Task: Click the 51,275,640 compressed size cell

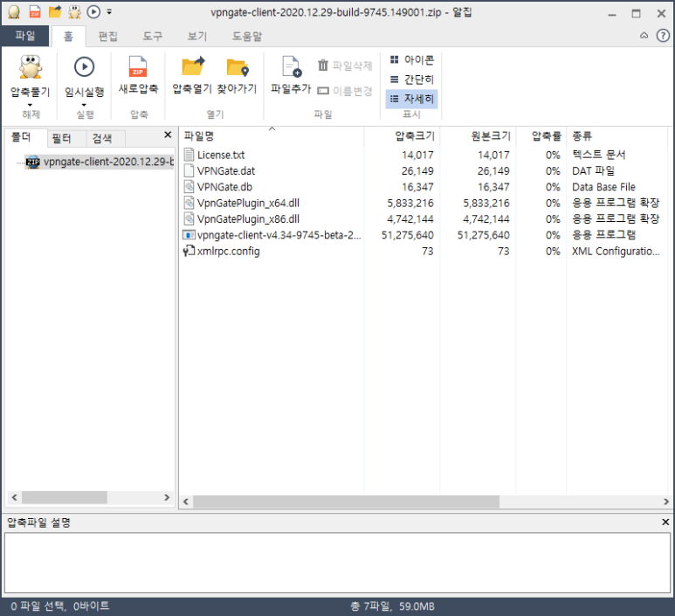Action: pyautogui.click(x=407, y=235)
